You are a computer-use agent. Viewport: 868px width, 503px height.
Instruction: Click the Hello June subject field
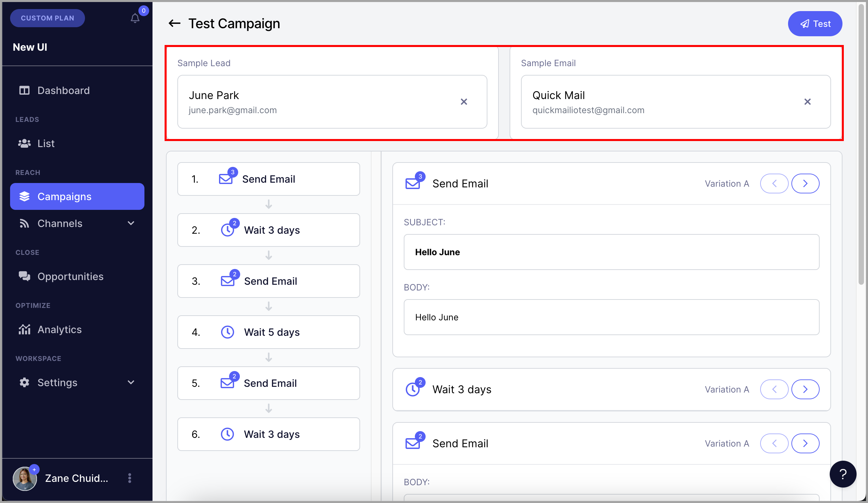pyautogui.click(x=611, y=252)
